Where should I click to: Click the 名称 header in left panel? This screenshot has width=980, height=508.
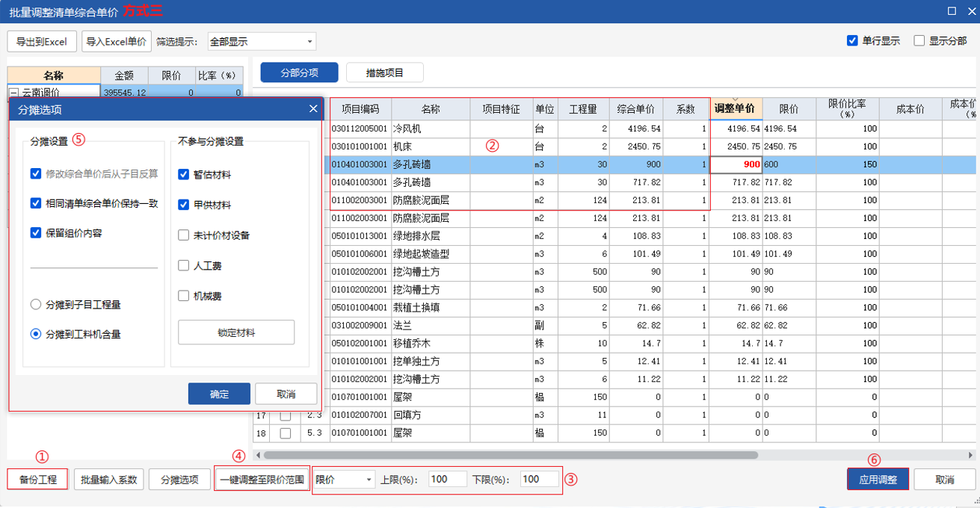54,75
